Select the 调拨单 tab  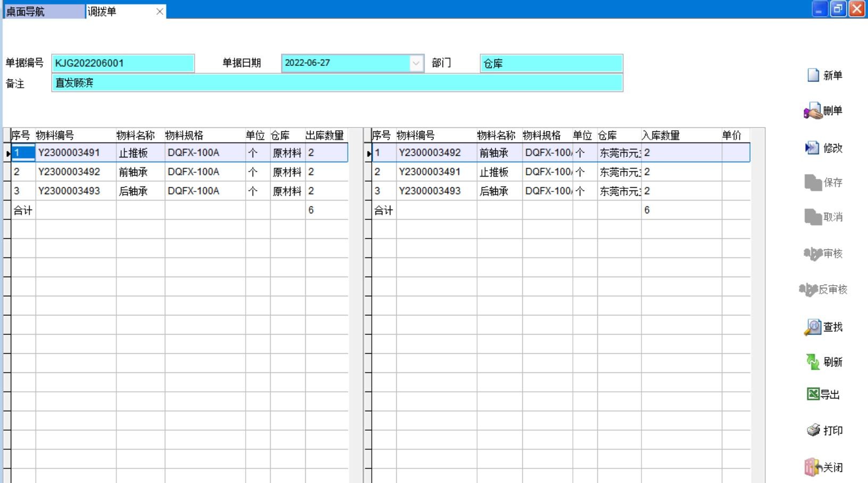point(117,11)
